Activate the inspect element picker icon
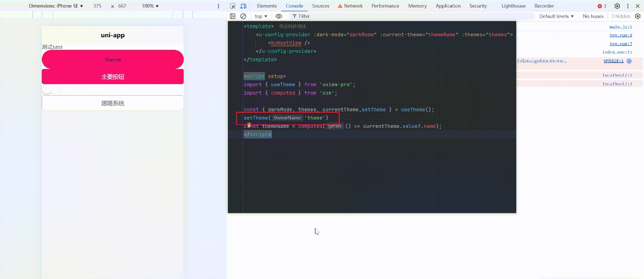The image size is (644, 279). coord(233,6)
